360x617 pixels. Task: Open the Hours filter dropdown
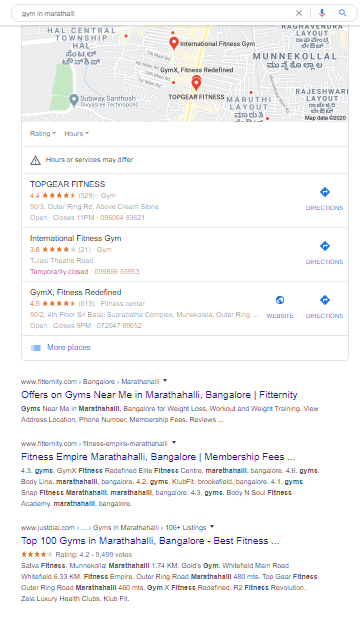(77, 133)
